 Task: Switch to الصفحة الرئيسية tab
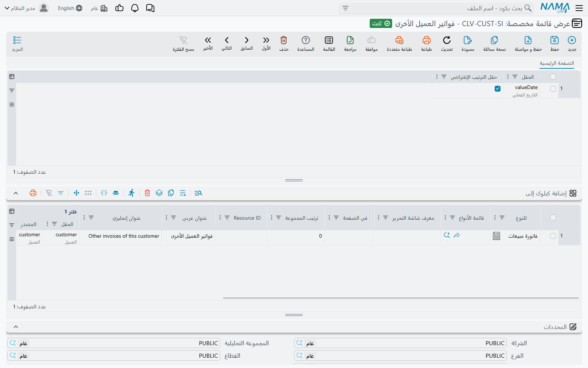click(x=557, y=63)
